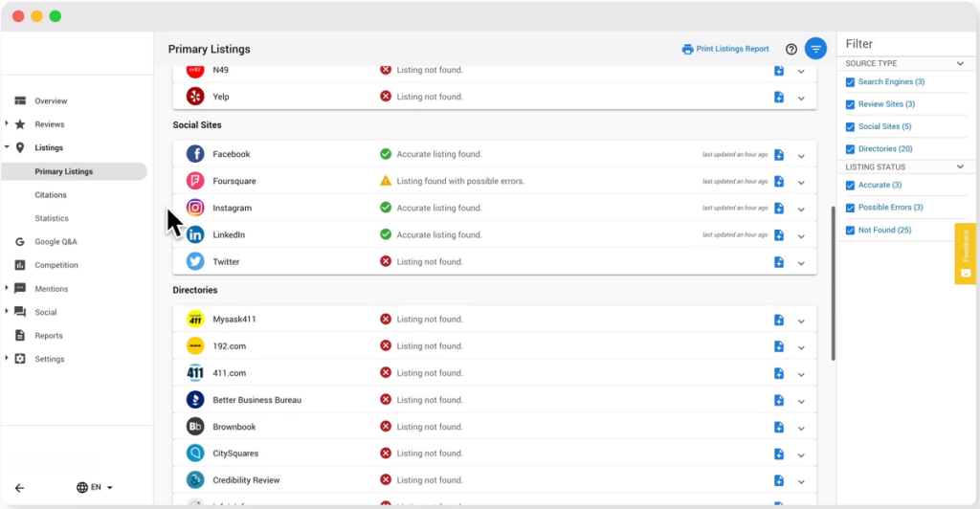Open Citations in the sidebar
The image size is (980, 509).
point(51,195)
